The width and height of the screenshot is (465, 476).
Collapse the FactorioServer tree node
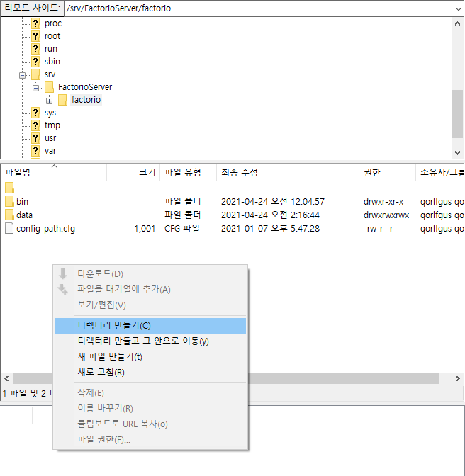36,88
